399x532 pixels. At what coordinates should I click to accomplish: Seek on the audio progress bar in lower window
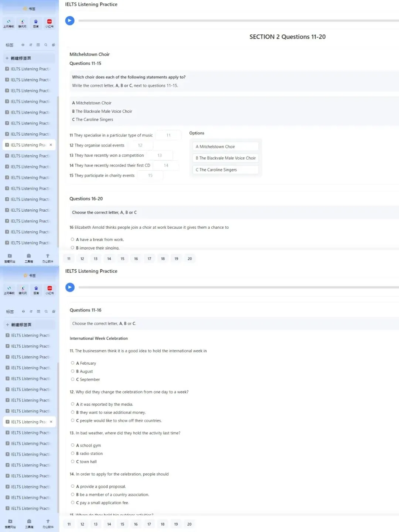coord(239,287)
